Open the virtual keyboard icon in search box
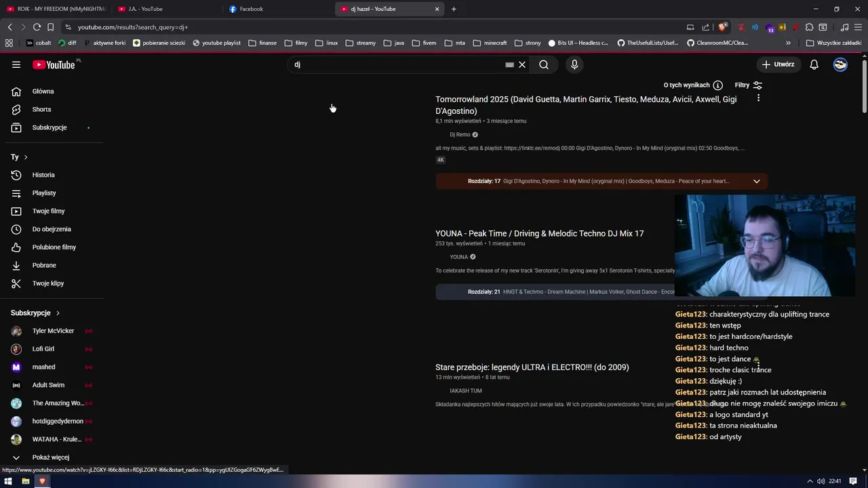 click(509, 64)
